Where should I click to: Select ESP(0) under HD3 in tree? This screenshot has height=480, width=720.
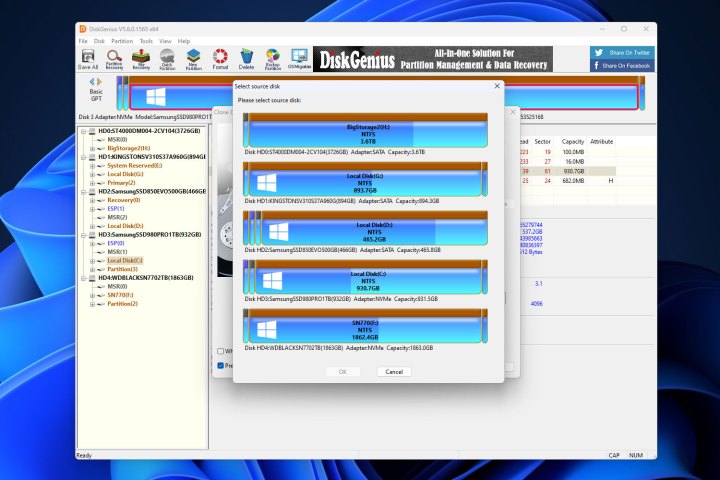(x=116, y=243)
